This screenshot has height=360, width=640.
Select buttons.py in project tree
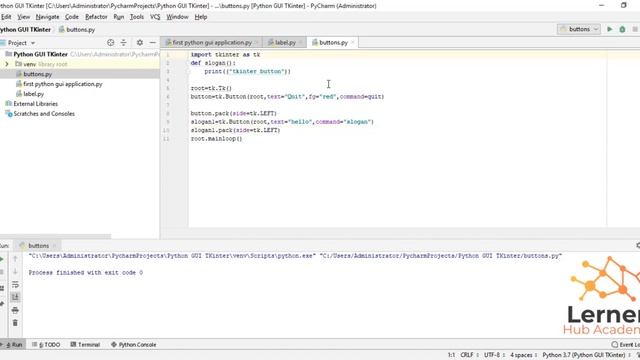coord(38,74)
